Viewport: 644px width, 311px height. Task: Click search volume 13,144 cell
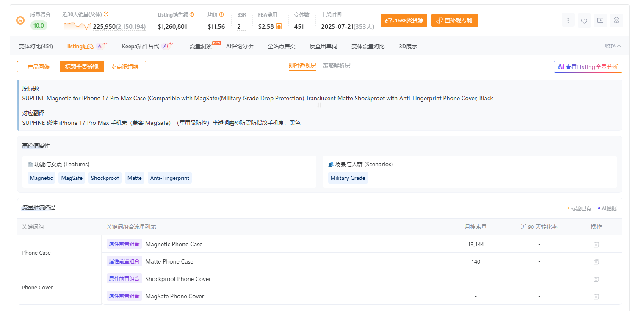475,244
